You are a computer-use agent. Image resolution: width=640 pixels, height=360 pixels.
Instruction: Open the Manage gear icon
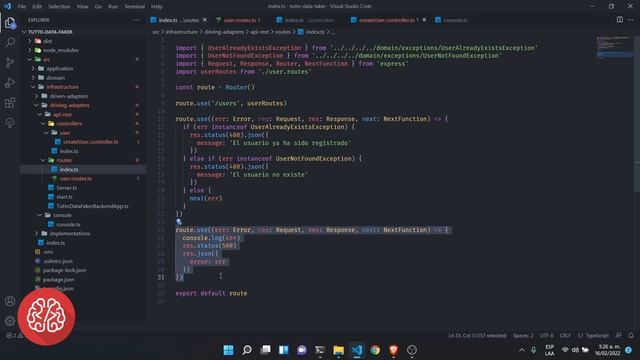(10, 321)
